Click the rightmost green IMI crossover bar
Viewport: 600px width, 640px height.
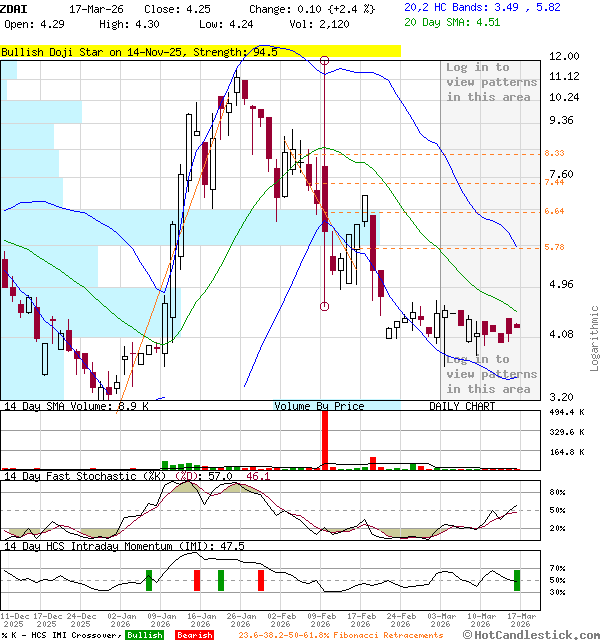pyautogui.click(x=518, y=579)
